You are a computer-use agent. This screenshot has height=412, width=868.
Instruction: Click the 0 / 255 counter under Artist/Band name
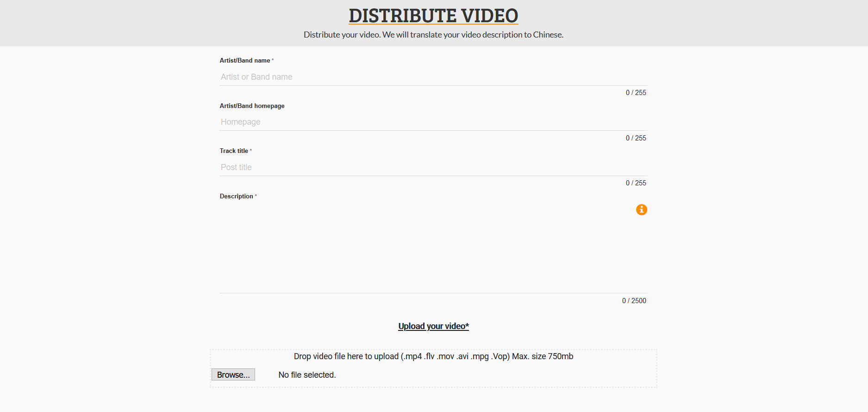(x=636, y=93)
